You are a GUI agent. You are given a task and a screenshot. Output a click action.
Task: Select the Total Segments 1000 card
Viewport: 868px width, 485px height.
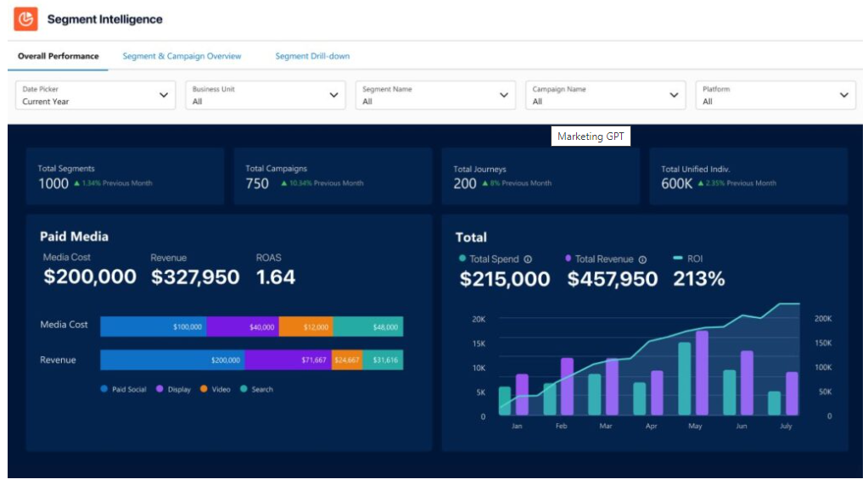125,176
